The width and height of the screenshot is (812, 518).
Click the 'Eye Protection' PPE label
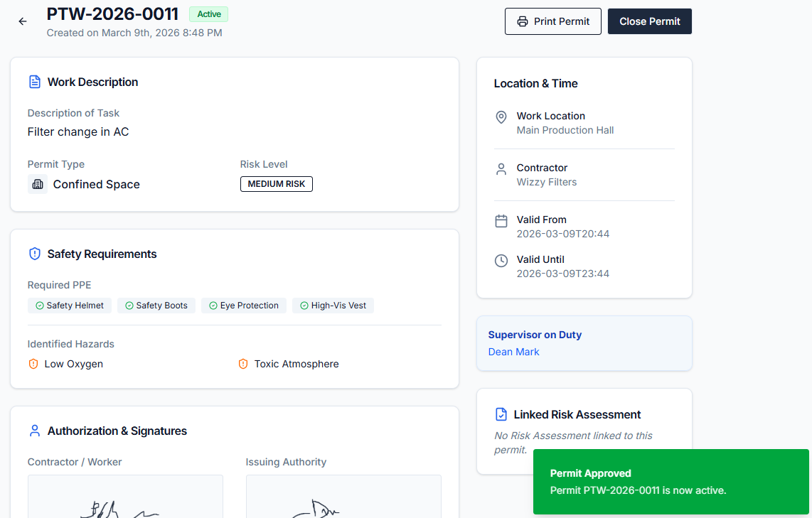(x=249, y=306)
